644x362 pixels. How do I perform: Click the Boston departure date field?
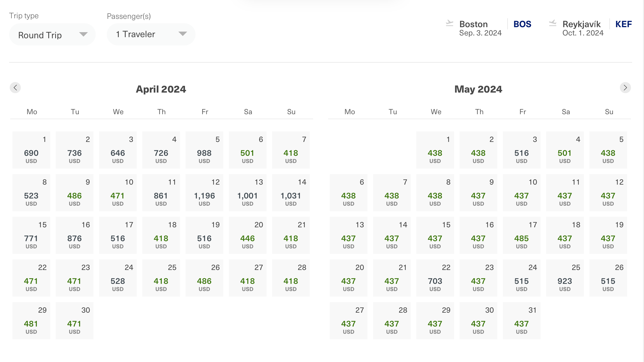[x=480, y=33]
